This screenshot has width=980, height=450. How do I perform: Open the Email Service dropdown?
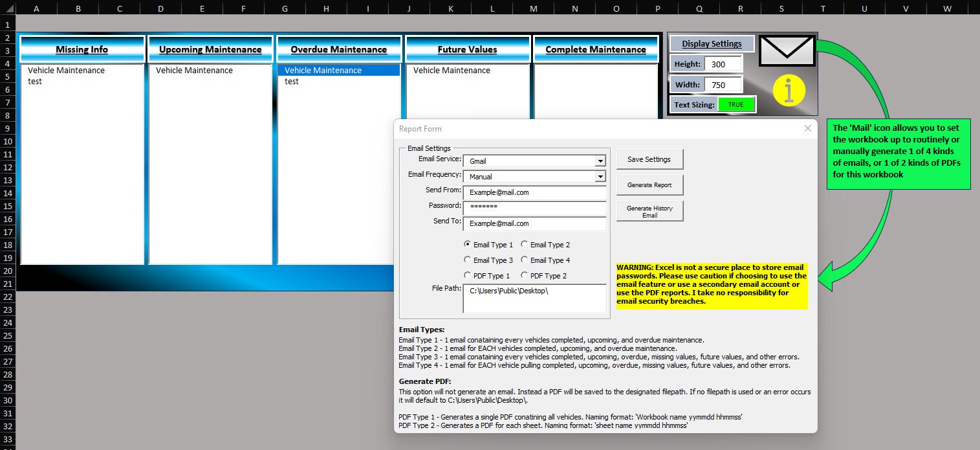point(602,160)
